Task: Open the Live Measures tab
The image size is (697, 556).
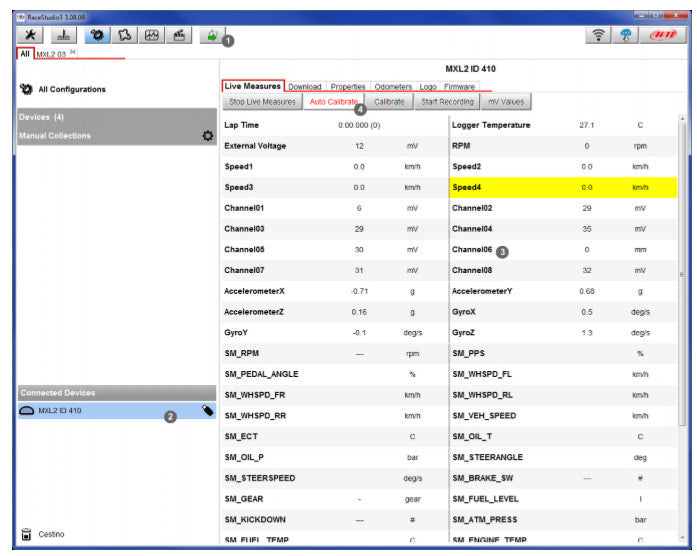Action: (252, 86)
